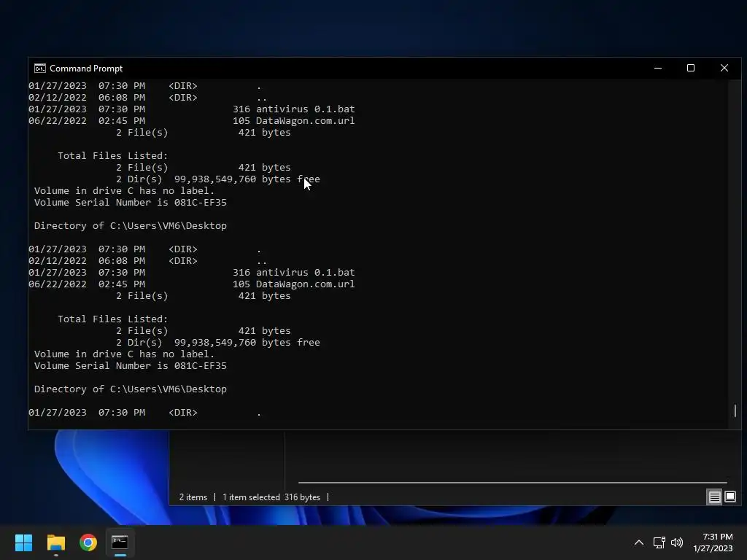Open the Windows Start menu
This screenshot has width=747, height=560.
pyautogui.click(x=23, y=542)
